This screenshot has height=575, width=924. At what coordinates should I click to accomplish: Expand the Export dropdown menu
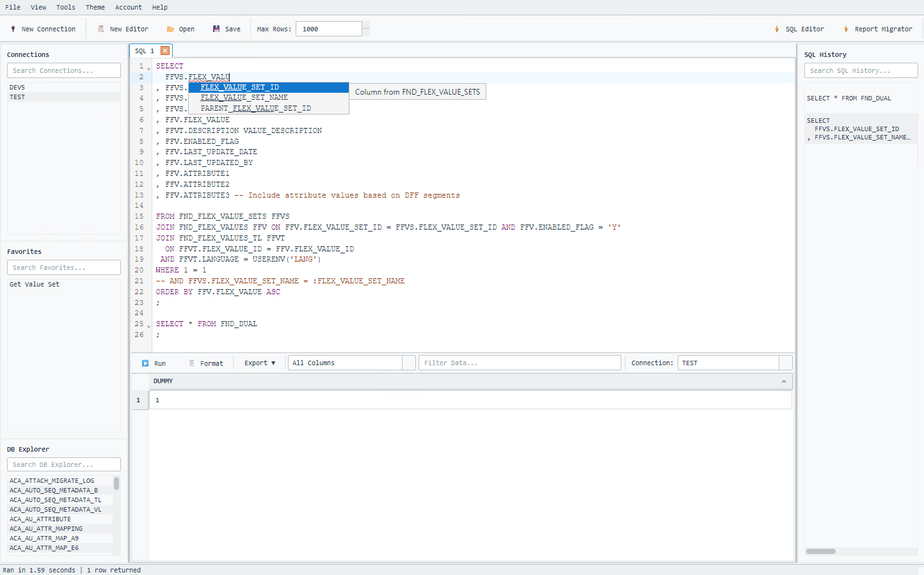point(260,363)
